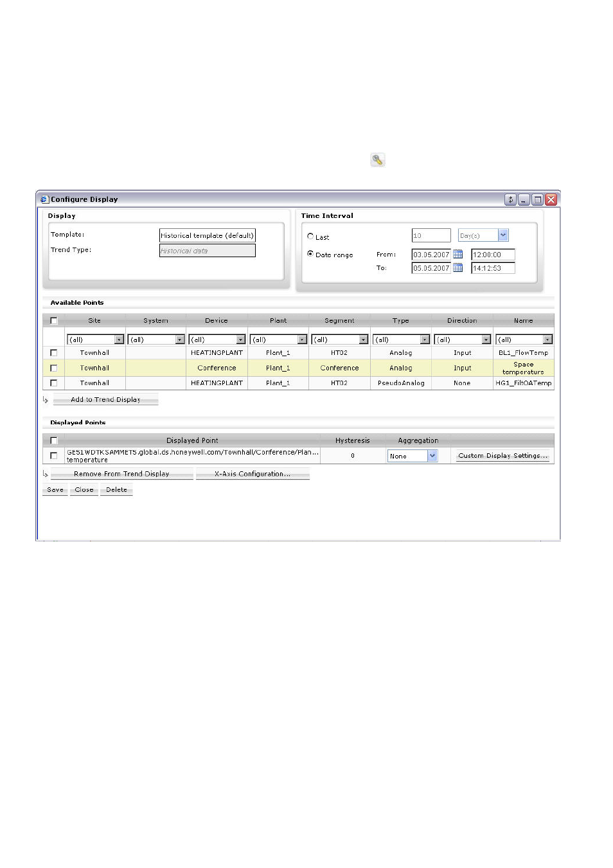The image size is (613, 868).
Task: Click the System column header
Action: (156, 320)
